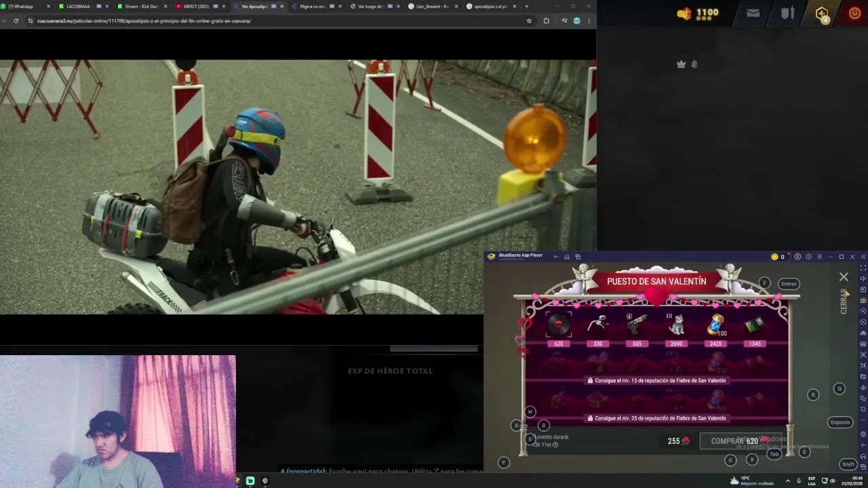Screen dimensions: 868x488
Task: Switch to the Lion_Streamk tab
Action: (431, 6)
